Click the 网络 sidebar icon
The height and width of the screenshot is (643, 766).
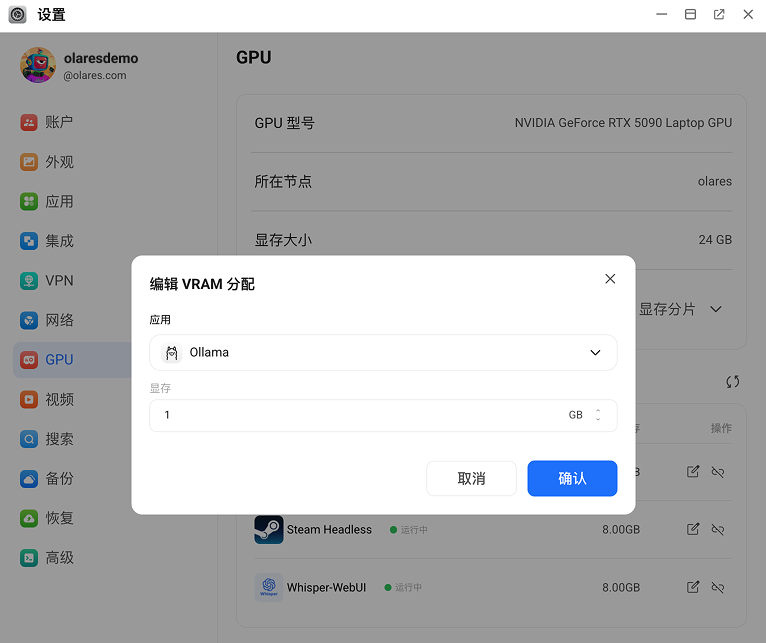(29, 321)
